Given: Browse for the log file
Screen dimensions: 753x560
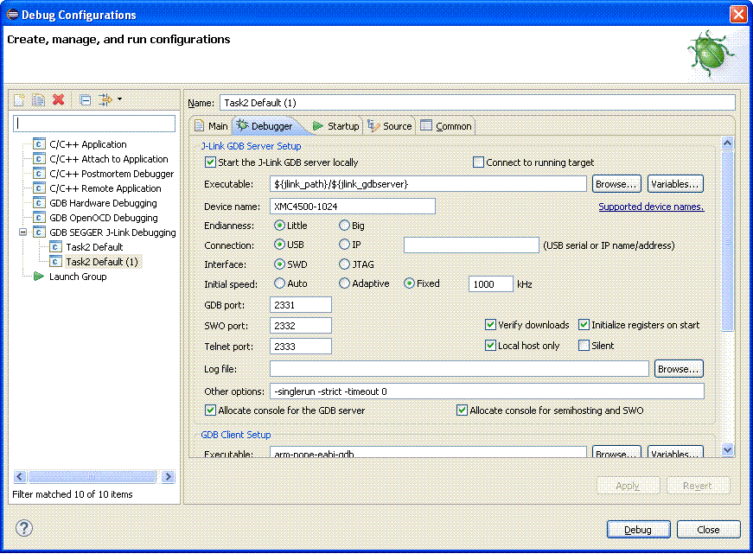Looking at the screenshot, I should click(x=679, y=368).
